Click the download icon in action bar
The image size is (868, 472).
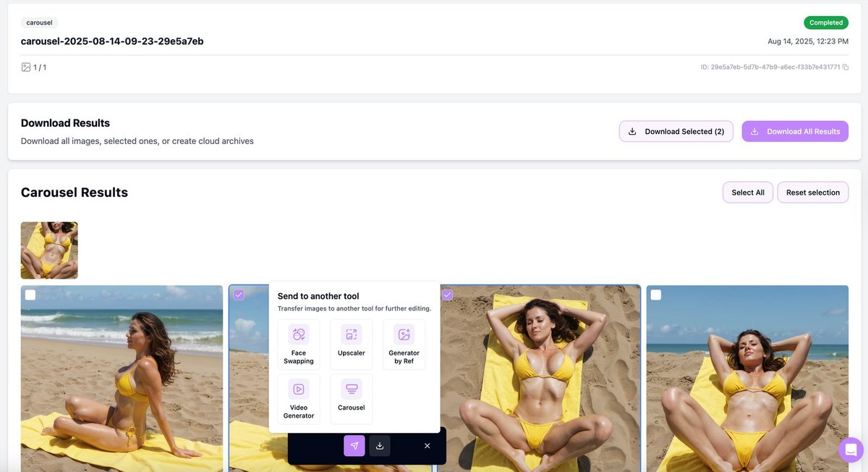pyautogui.click(x=380, y=446)
